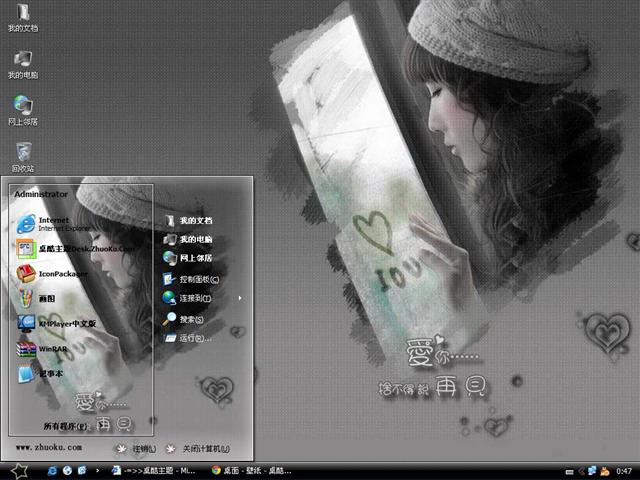The image size is (640, 480).
Task: Click the 关闭计算机 shut down button
Action: click(198, 449)
